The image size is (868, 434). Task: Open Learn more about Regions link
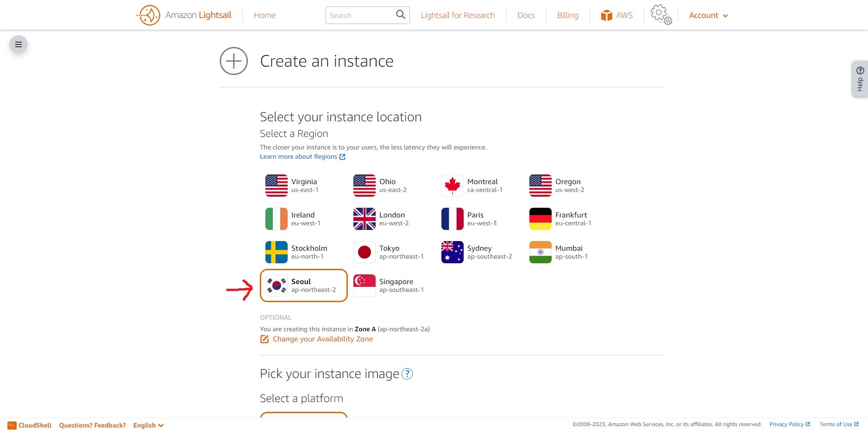[x=302, y=157]
